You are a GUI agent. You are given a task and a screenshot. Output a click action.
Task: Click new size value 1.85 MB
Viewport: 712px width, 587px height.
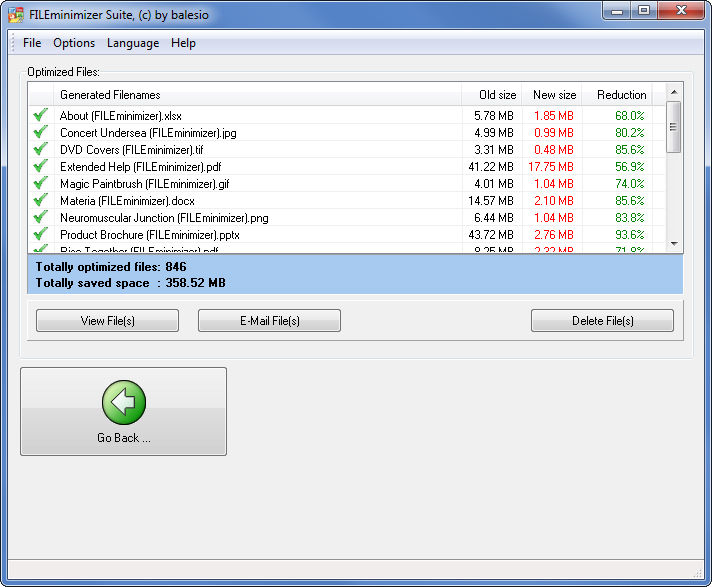pyautogui.click(x=554, y=116)
